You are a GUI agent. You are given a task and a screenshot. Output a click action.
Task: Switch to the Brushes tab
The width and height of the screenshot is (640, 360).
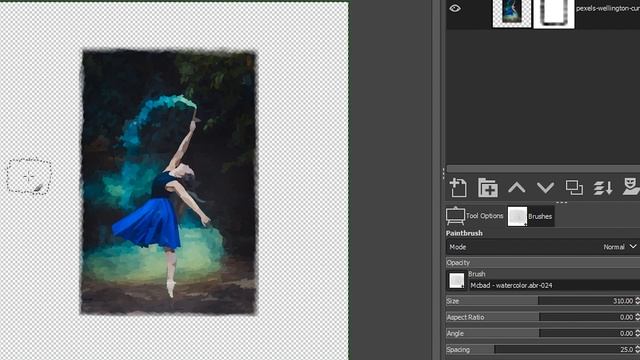[x=530, y=216]
